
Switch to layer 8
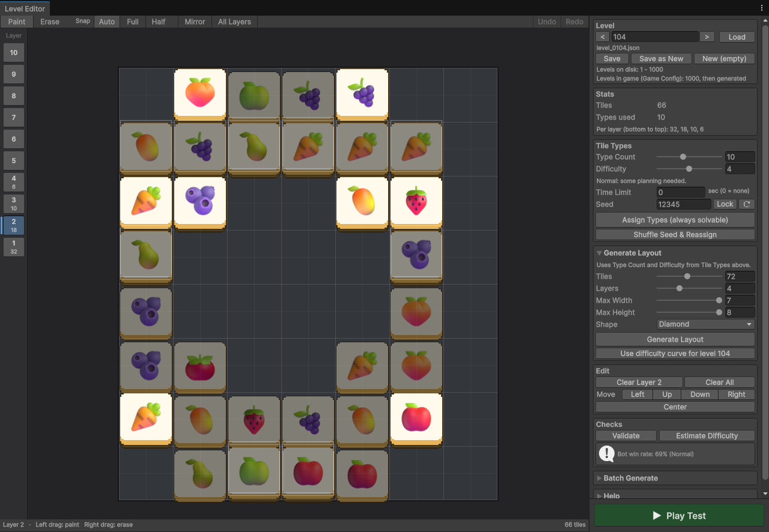(x=14, y=96)
